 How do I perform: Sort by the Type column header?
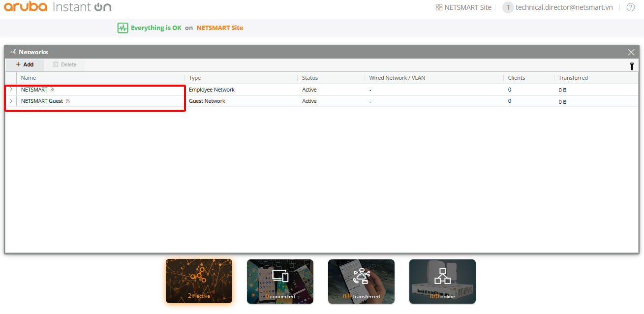coord(195,78)
